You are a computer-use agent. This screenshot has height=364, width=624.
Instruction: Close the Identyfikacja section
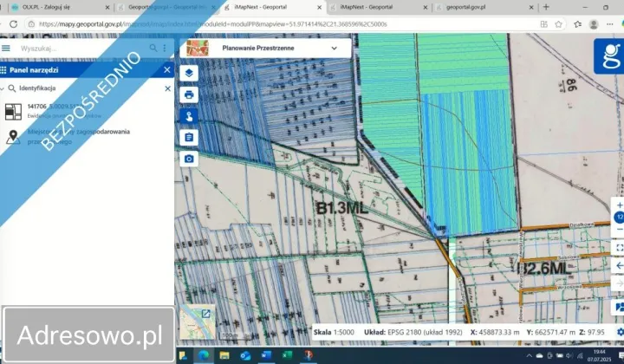pos(167,88)
